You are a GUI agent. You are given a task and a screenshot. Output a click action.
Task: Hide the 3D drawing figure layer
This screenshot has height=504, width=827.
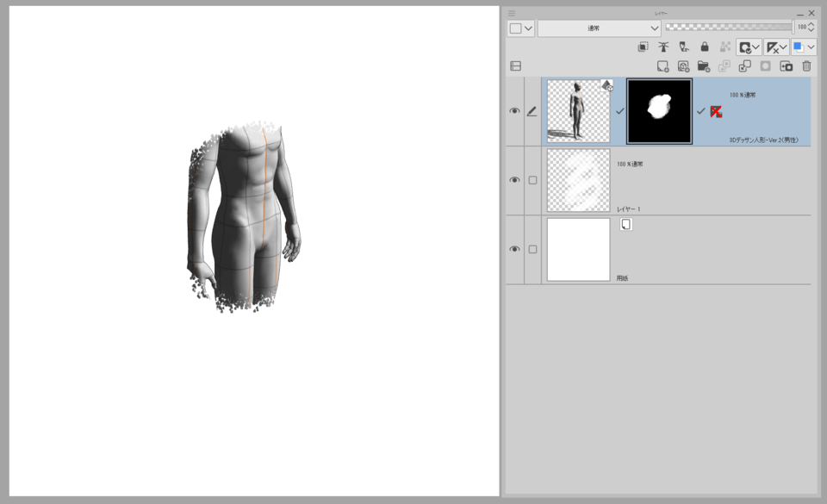tap(514, 111)
